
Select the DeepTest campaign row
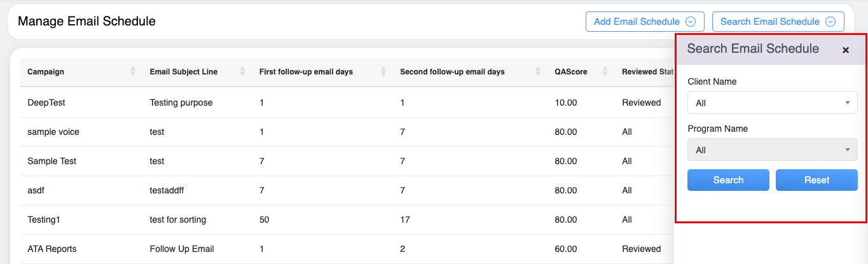tap(46, 102)
